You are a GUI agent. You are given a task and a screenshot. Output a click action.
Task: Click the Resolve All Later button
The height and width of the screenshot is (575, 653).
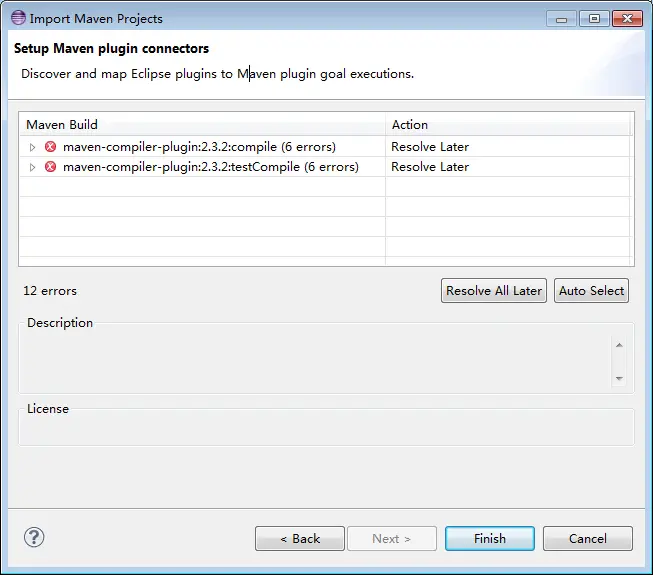tap(493, 291)
